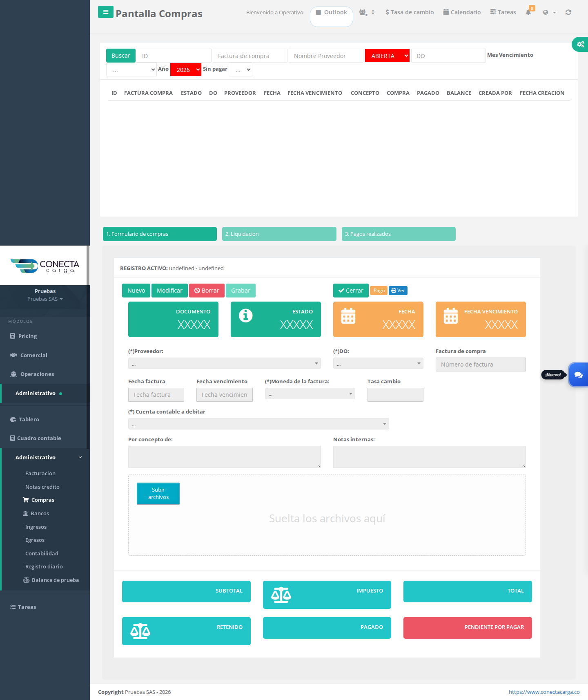Toggle the hamburger sidebar menu button
Image resolution: width=588 pixels, height=700 pixels.
tap(105, 12)
